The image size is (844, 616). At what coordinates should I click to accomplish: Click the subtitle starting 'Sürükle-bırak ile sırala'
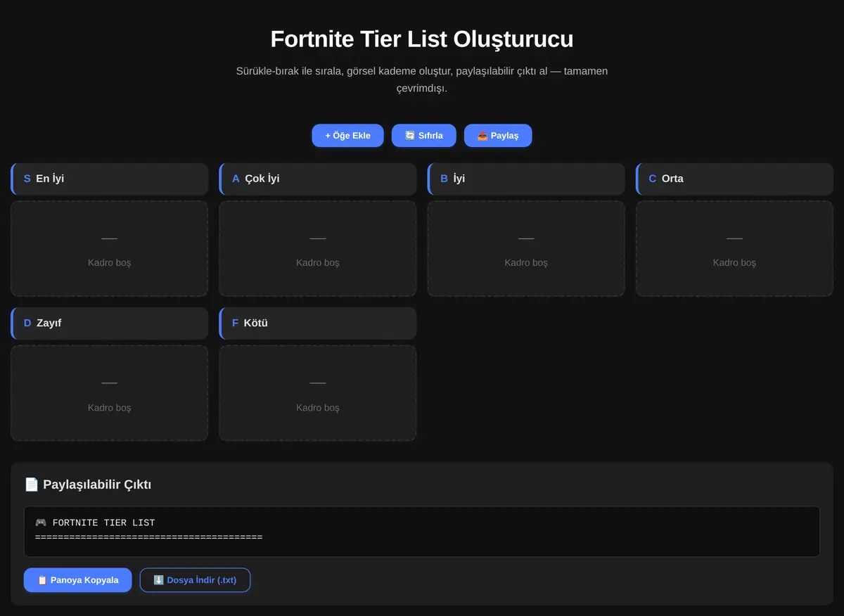422,79
